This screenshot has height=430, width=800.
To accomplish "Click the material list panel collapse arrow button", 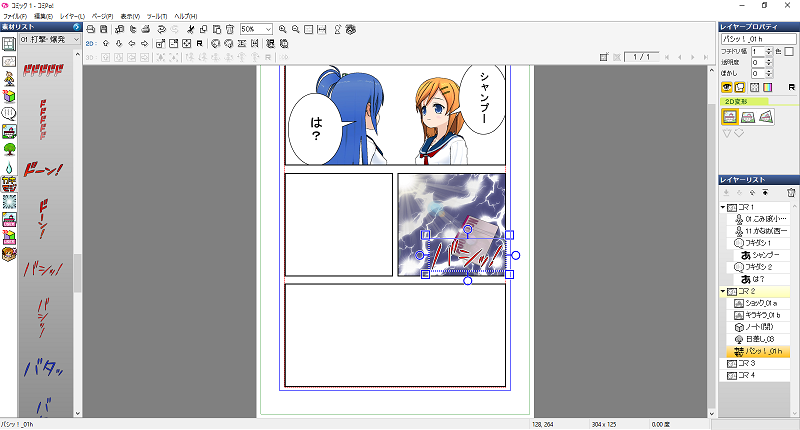I will (77, 27).
